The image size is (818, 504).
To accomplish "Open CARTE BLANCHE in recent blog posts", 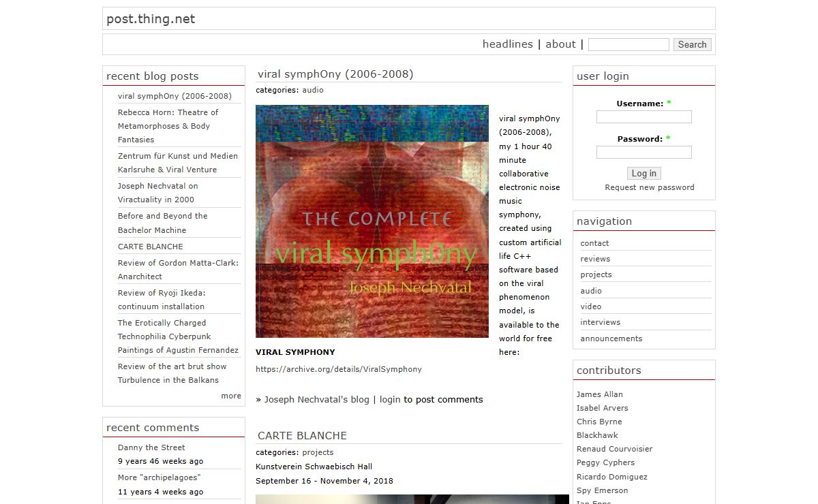I will pos(151,247).
